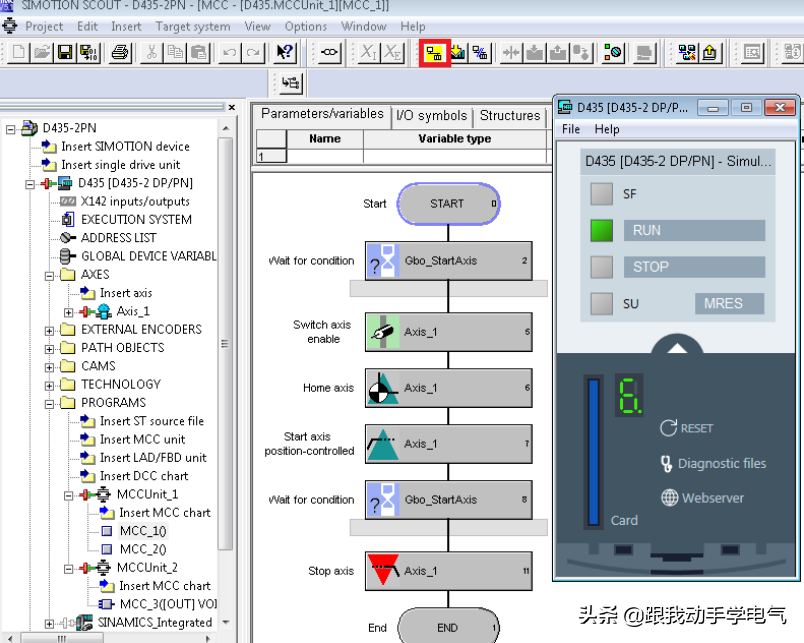
Task: Toggle the STOP mode indicator square
Action: point(601,267)
